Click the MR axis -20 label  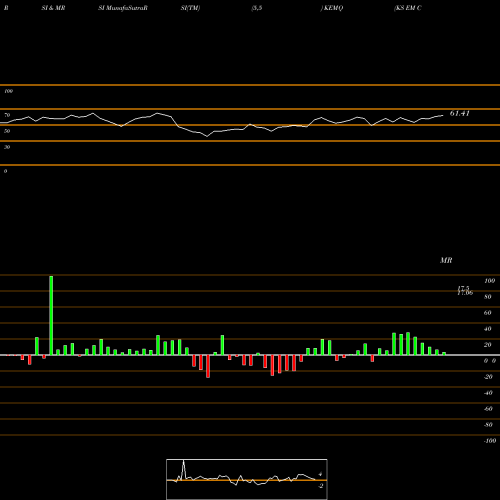[x=488, y=377]
